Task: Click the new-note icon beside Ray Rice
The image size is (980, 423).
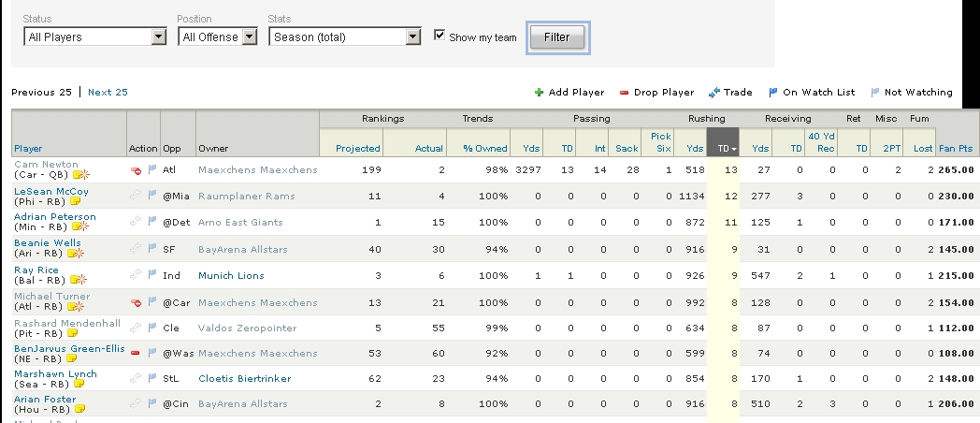Action: 77,280
